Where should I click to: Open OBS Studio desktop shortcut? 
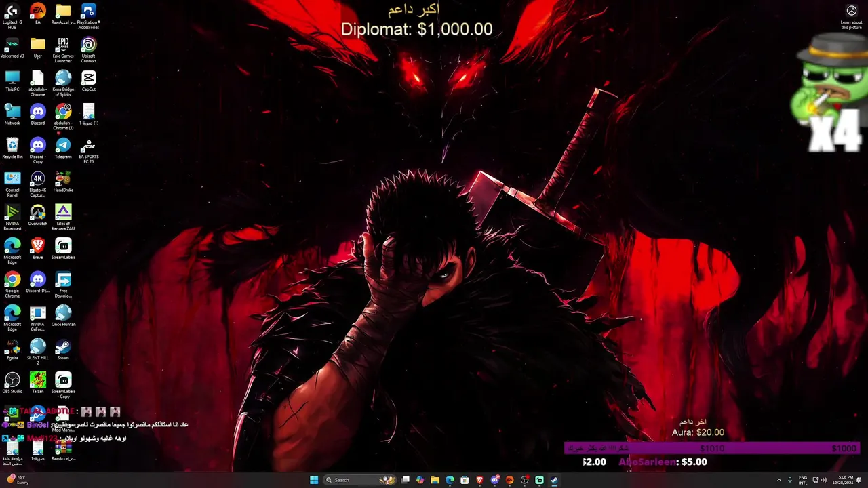coord(12,384)
